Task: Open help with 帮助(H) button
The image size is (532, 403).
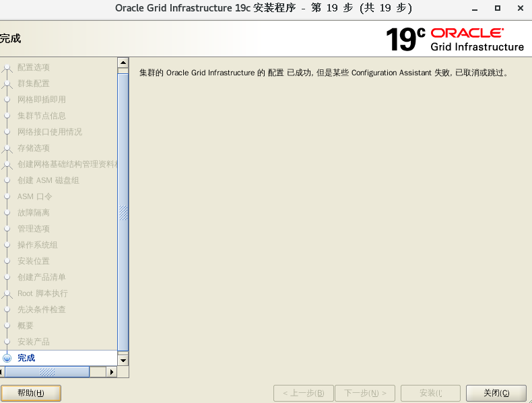Action: tap(31, 393)
